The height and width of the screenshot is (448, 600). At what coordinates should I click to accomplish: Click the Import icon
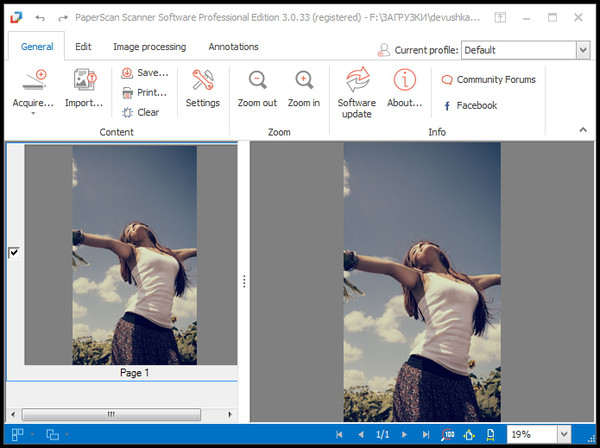click(84, 82)
